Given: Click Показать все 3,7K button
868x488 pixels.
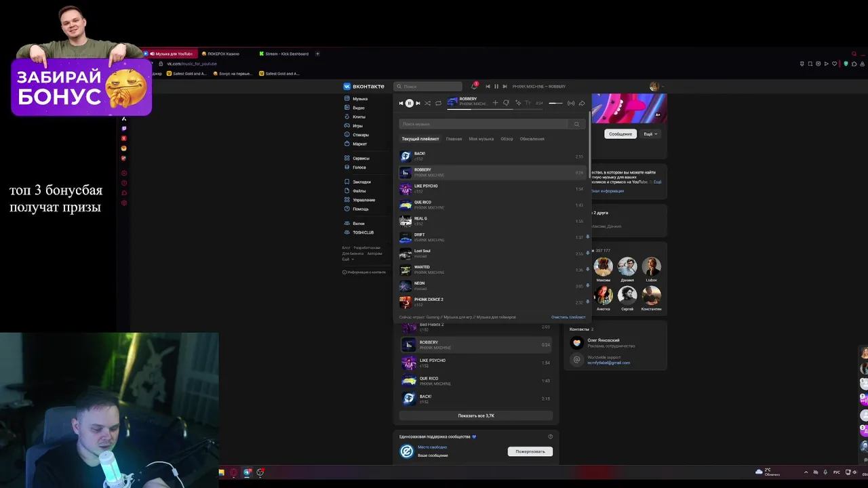Looking at the screenshot, I should 476,415.
